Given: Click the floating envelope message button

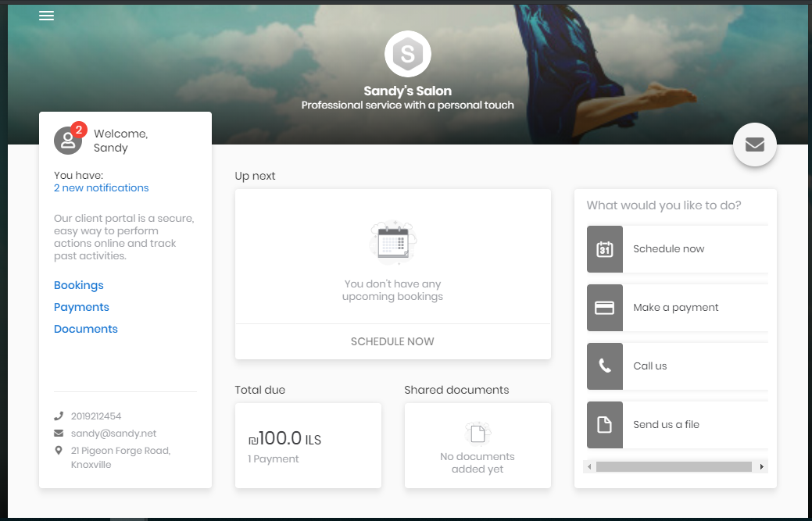Looking at the screenshot, I should (754, 145).
